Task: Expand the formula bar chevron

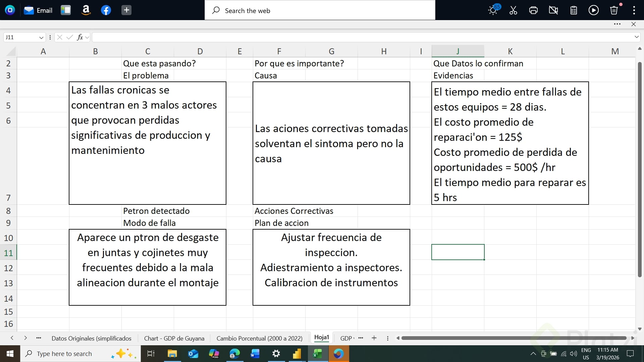Action: click(x=636, y=37)
